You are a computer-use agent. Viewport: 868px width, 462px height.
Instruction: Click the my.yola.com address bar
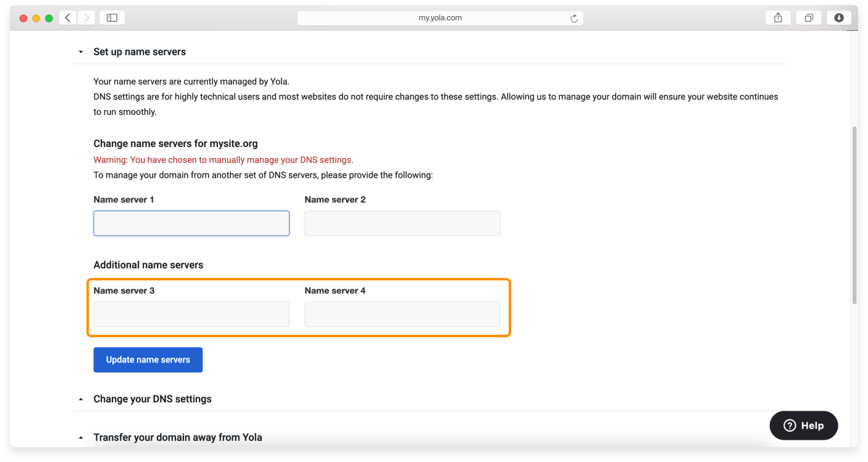440,18
